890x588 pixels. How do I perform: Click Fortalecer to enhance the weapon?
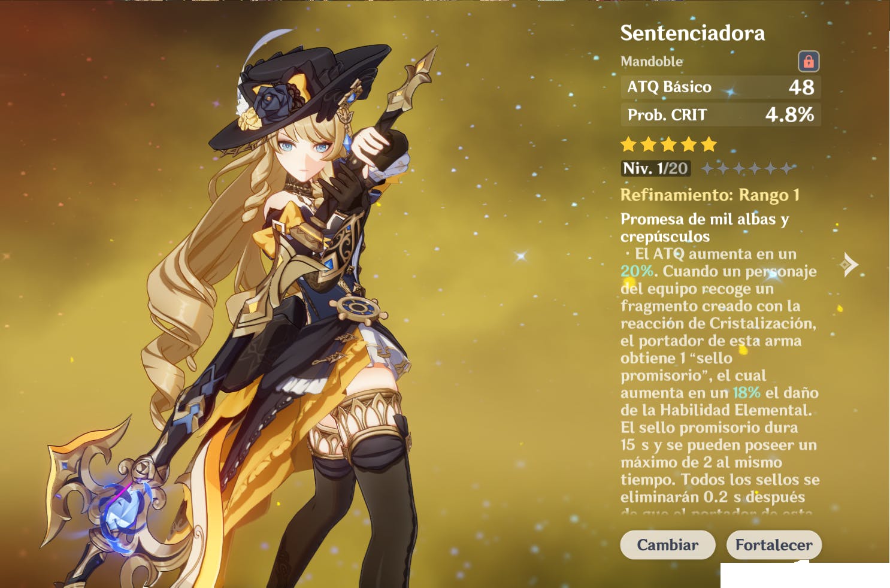click(x=774, y=545)
